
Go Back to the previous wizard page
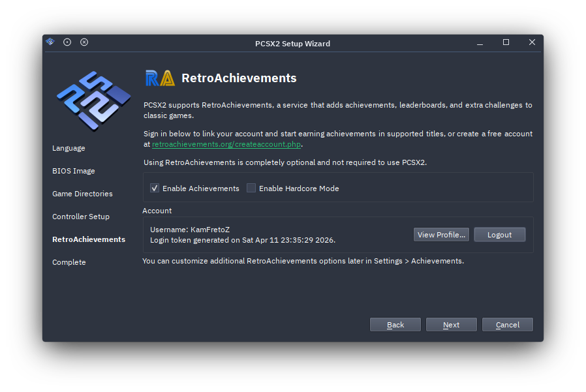(395, 324)
